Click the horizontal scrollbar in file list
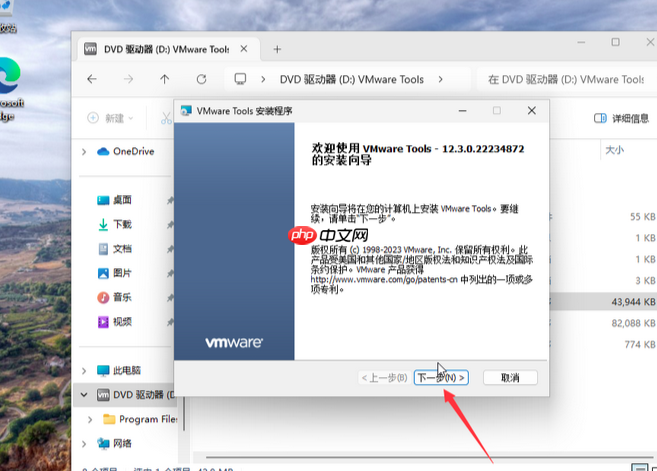Screen dimensions: 657x471 click(429, 457)
